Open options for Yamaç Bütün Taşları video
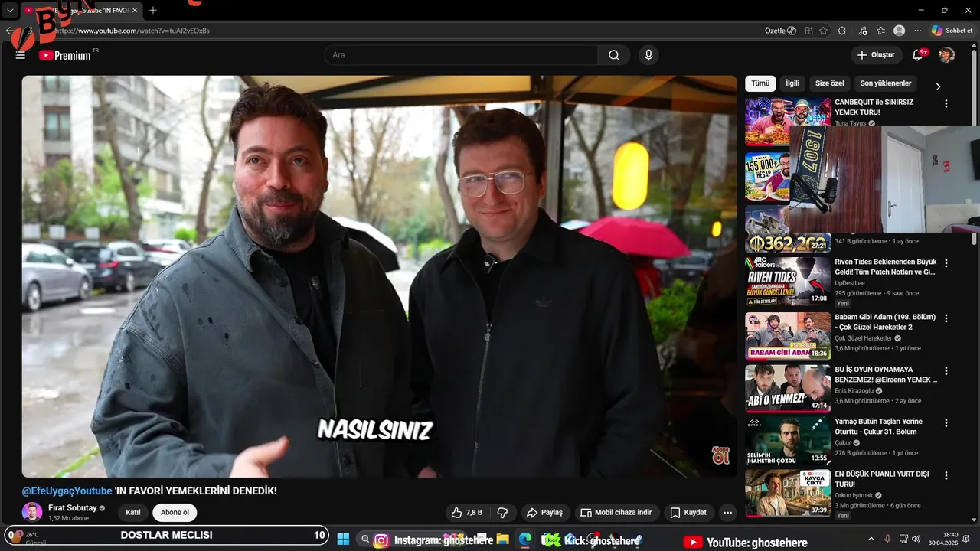The height and width of the screenshot is (551, 980). tap(946, 422)
